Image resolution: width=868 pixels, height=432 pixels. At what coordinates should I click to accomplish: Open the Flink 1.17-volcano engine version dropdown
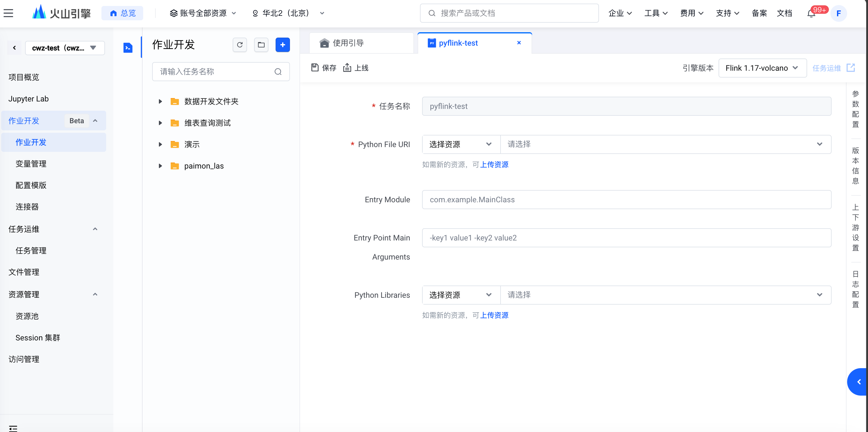pyautogui.click(x=762, y=68)
